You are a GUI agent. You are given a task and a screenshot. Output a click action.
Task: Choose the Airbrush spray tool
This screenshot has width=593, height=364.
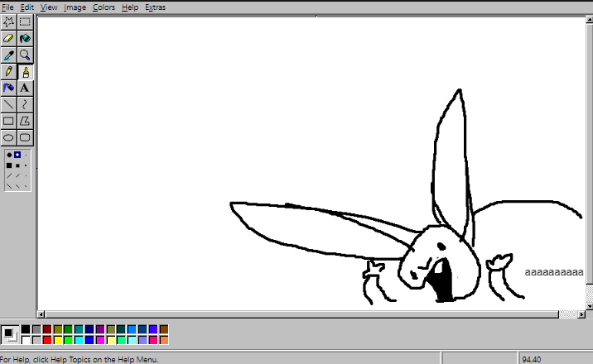[8, 88]
